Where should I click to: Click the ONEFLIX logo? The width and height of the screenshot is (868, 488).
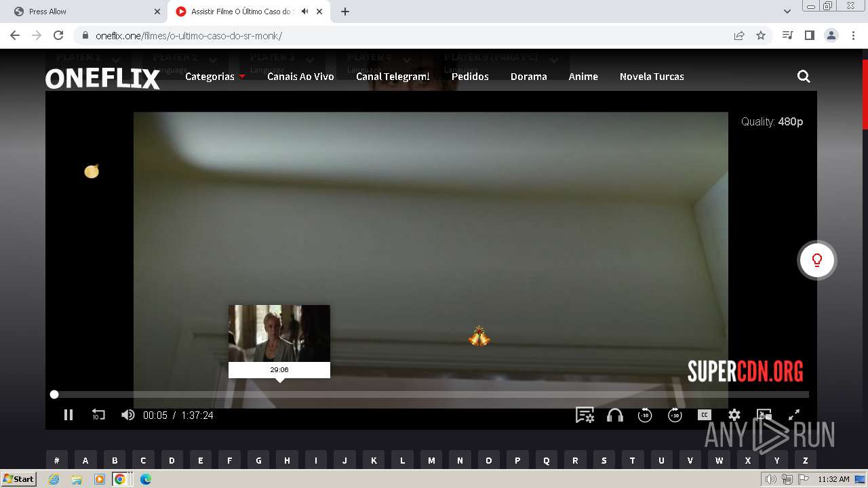click(x=102, y=79)
